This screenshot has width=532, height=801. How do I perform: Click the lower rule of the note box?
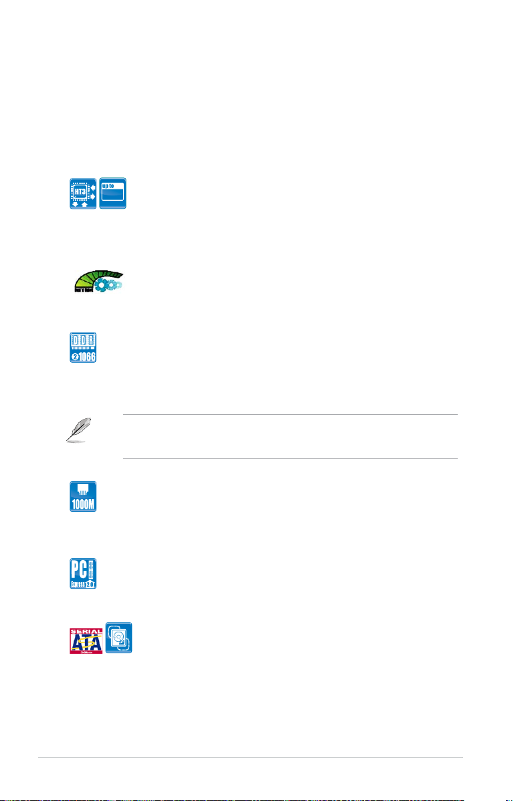tap(290, 458)
